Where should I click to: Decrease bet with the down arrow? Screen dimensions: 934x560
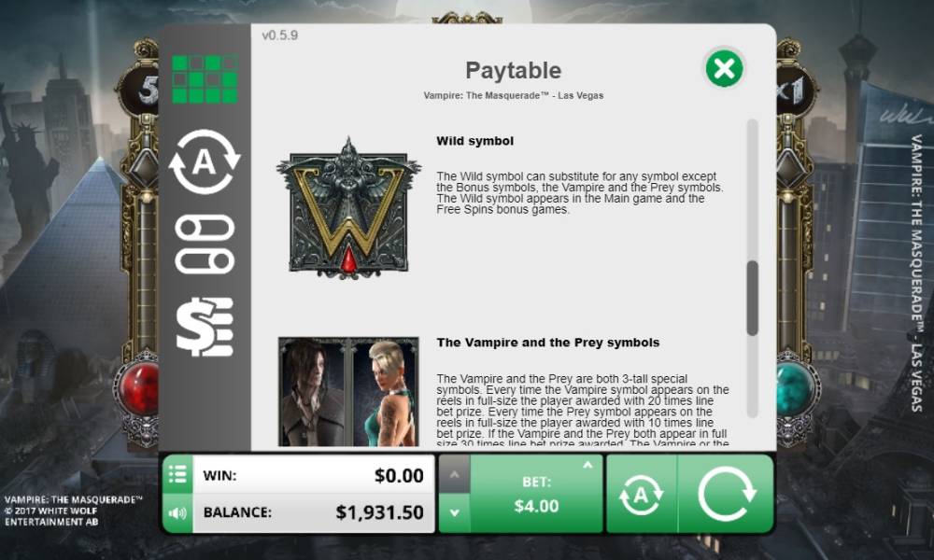coord(455,513)
